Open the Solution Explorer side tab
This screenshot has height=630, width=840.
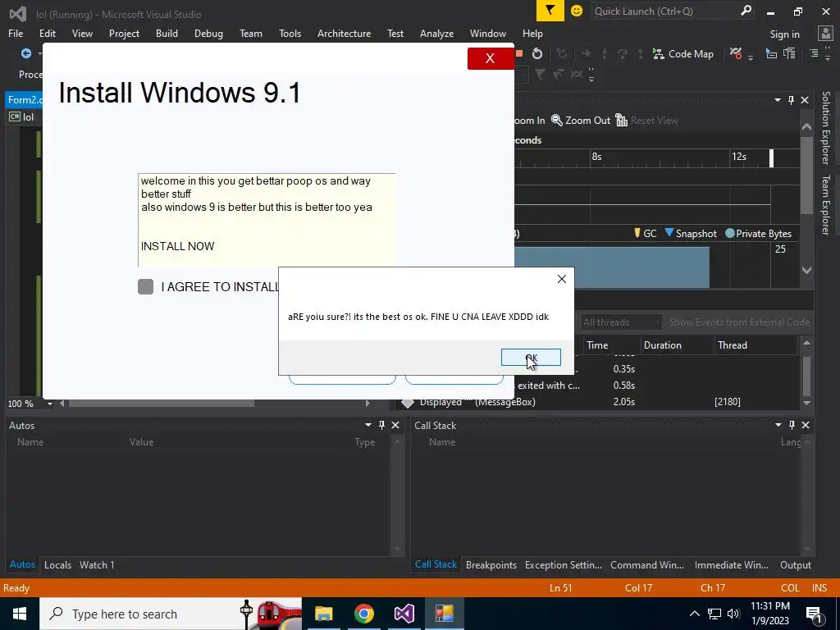point(826,127)
